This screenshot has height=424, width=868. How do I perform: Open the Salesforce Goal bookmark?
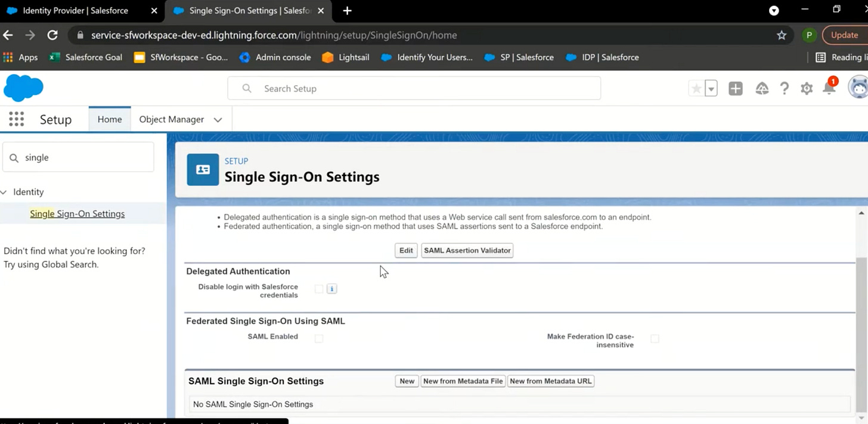coord(86,57)
